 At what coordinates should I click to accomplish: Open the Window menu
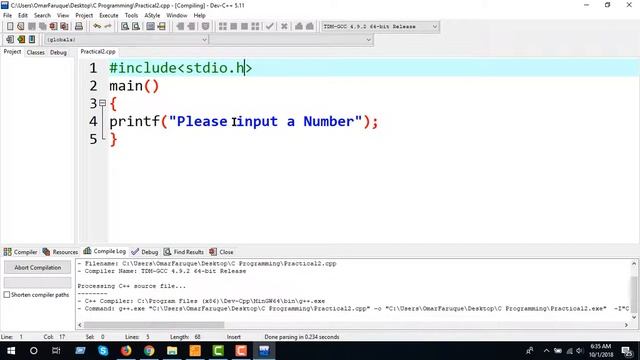(176, 16)
